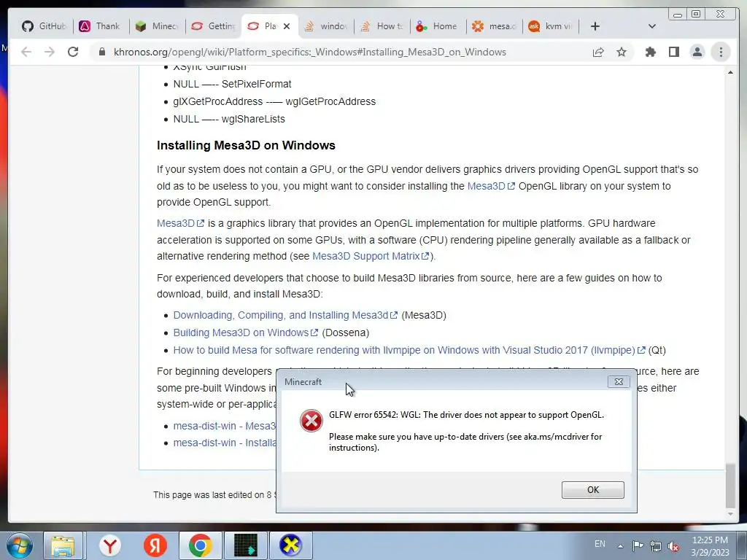Viewport: 747px width, 560px height.
Task: Open Downloading, Compiling, and Installing Mesa3d link
Action: pos(285,315)
